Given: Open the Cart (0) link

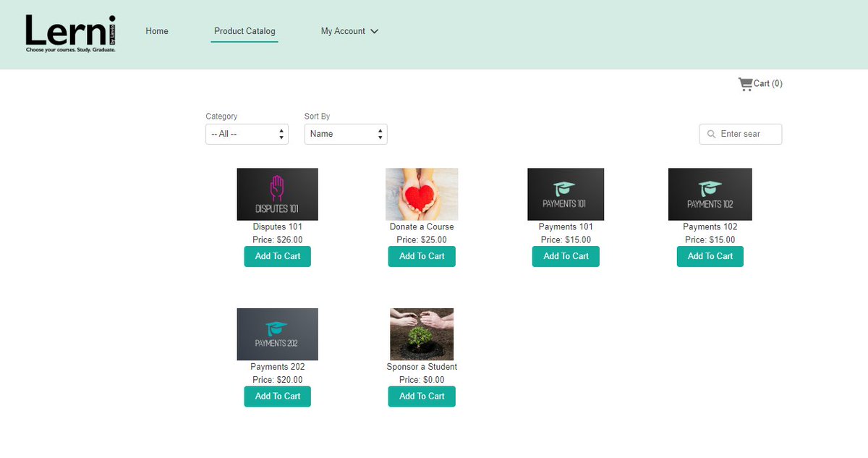Looking at the screenshot, I should click(x=765, y=82).
